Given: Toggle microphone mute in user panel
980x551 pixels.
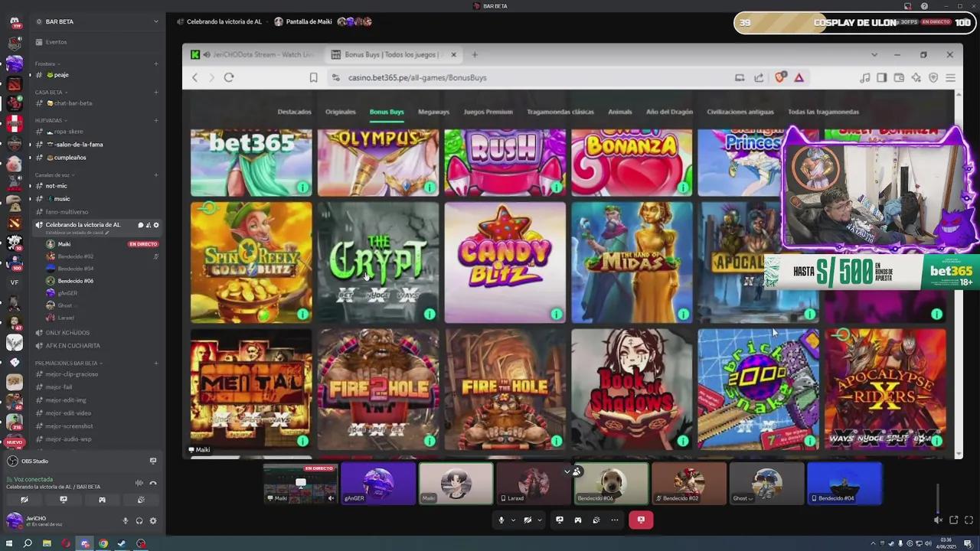Looking at the screenshot, I should pos(126,521).
